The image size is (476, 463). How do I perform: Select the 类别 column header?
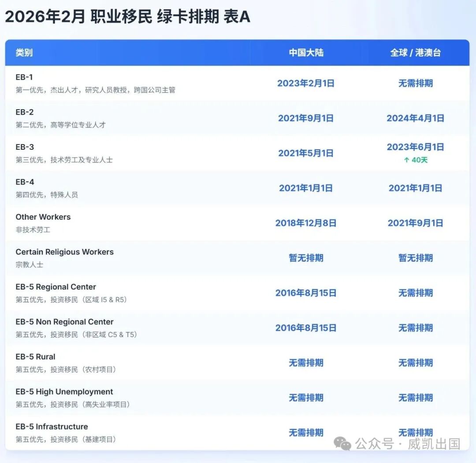[x=24, y=53]
